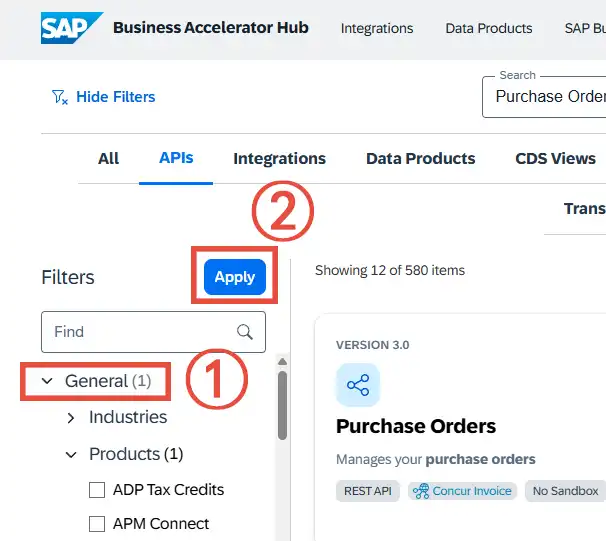Click the magnifier icon in Find box
Viewport: 606px width, 541px height.
coord(245,332)
